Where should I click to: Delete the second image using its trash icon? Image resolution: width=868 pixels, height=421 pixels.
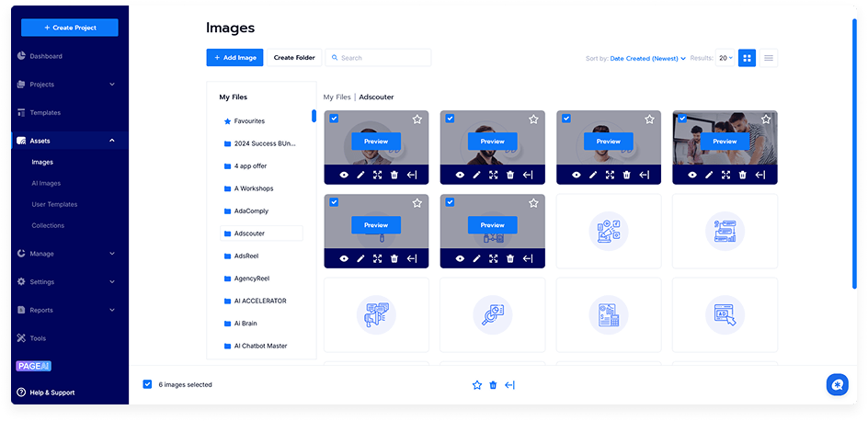(510, 175)
